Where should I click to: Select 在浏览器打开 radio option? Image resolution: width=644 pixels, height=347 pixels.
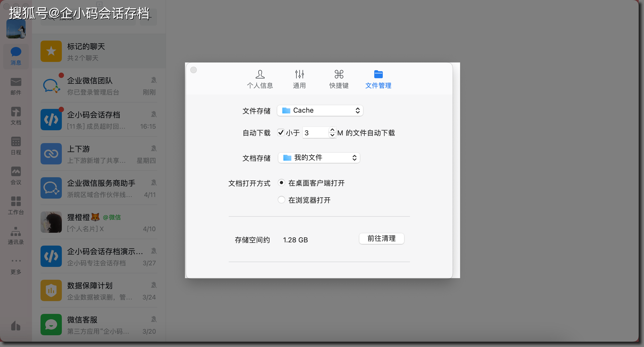tap(281, 200)
